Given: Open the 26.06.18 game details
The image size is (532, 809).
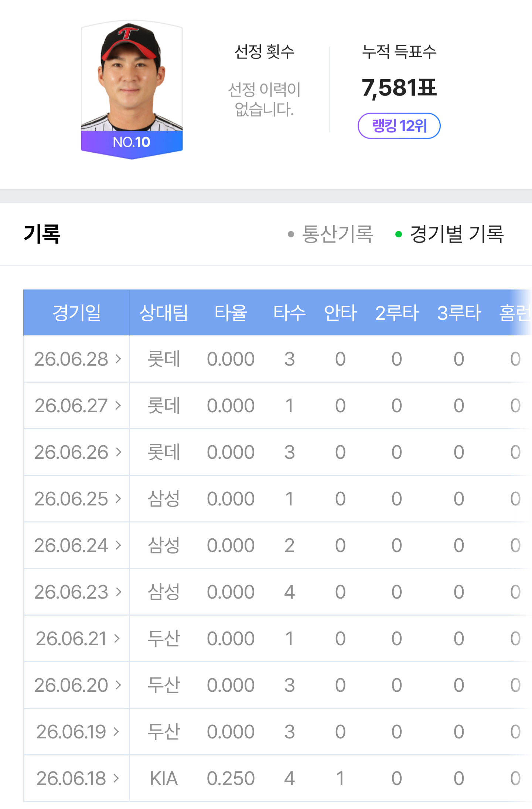Looking at the screenshot, I should [77, 778].
